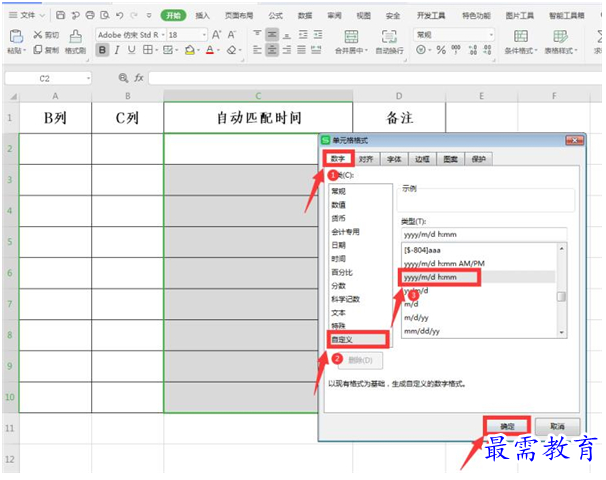Open the font size dropdown

(x=204, y=35)
